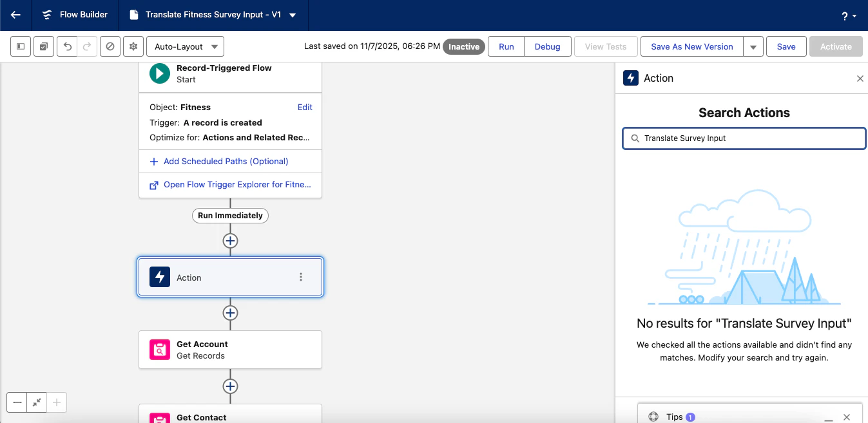The image size is (868, 423).
Task: Click the Record-Triggered Flow title
Action: pos(224,68)
